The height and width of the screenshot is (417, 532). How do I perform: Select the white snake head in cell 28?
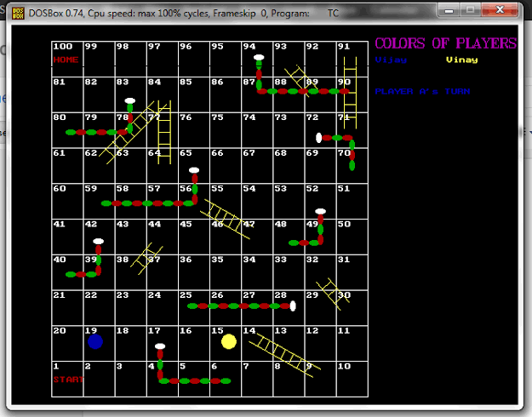293,306
